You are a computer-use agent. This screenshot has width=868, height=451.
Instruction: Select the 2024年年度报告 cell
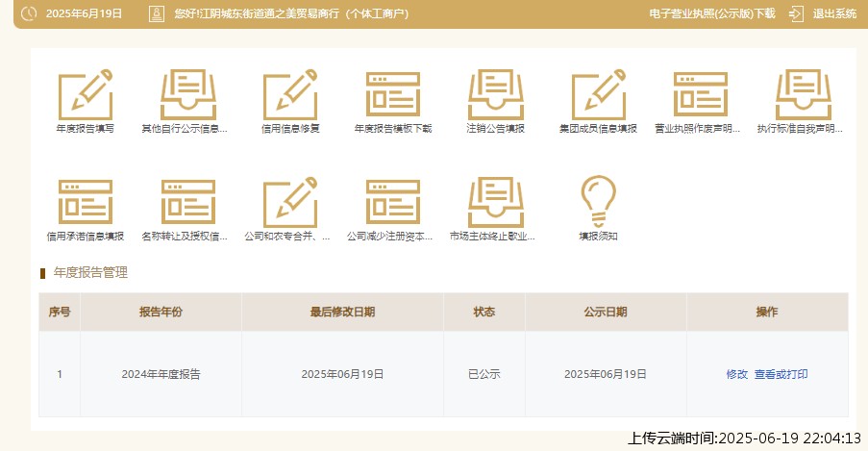161,374
